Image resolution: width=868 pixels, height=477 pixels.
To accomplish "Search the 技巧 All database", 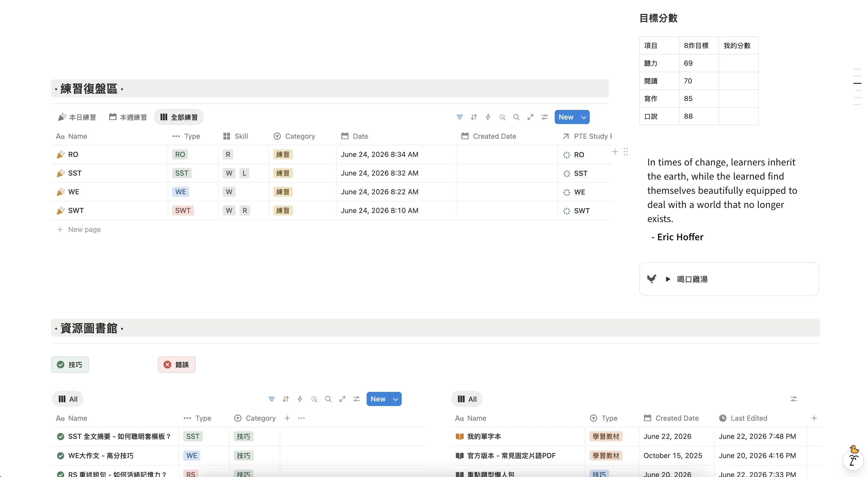I will (328, 399).
